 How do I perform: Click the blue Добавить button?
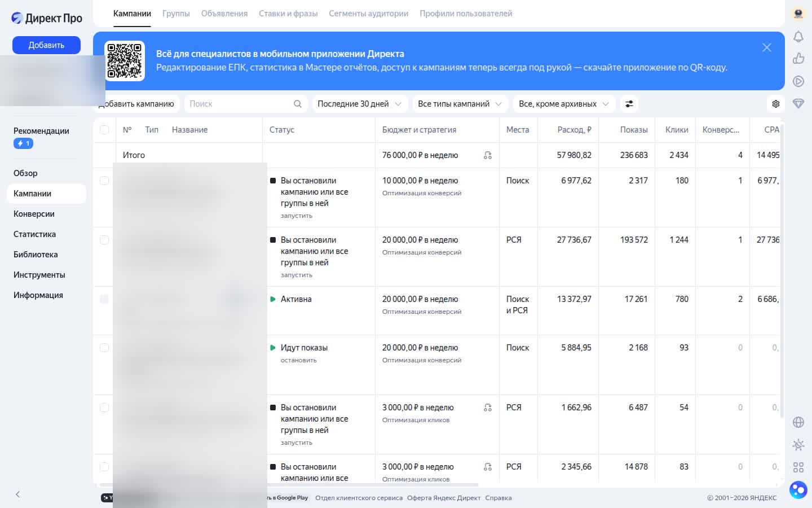click(46, 45)
